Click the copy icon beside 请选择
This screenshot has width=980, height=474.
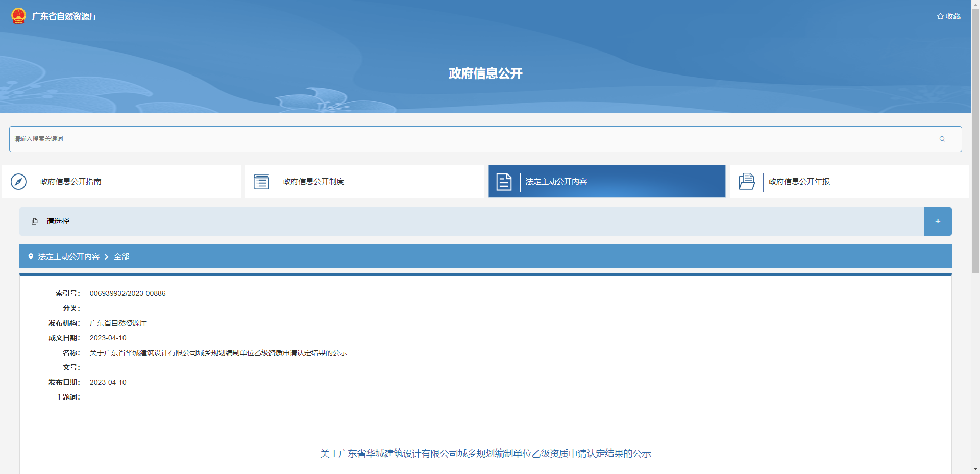[34, 221]
